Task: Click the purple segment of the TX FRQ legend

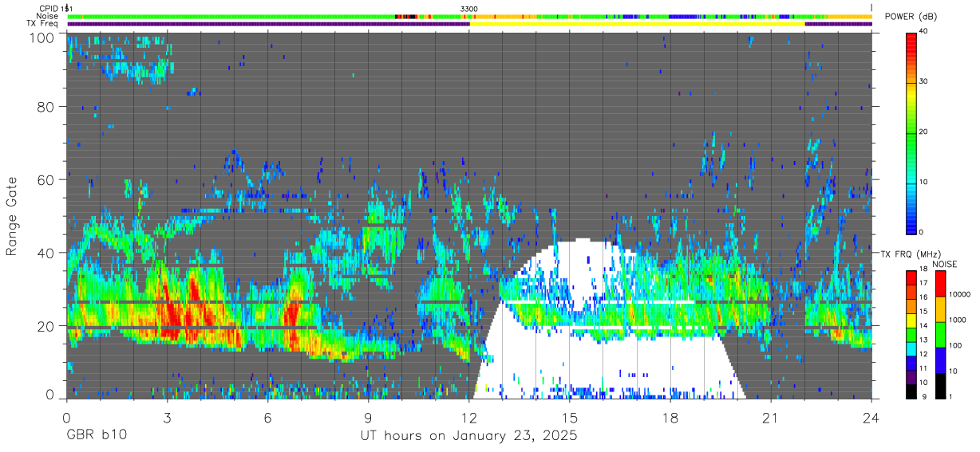Action: click(x=911, y=376)
